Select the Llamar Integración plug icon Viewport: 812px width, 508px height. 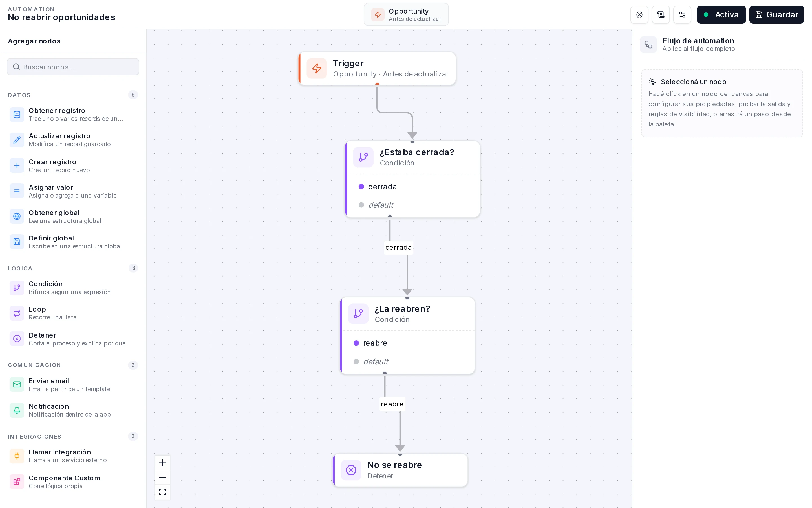coord(17,456)
